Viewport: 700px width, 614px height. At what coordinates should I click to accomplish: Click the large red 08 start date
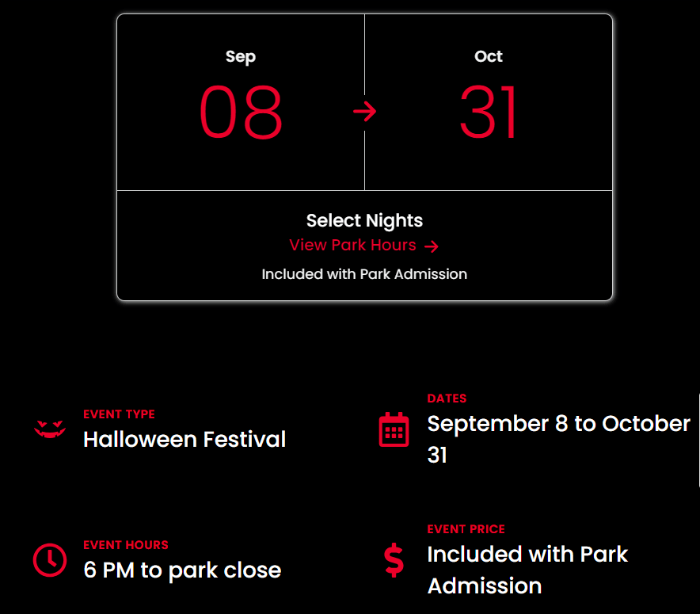pyautogui.click(x=241, y=113)
